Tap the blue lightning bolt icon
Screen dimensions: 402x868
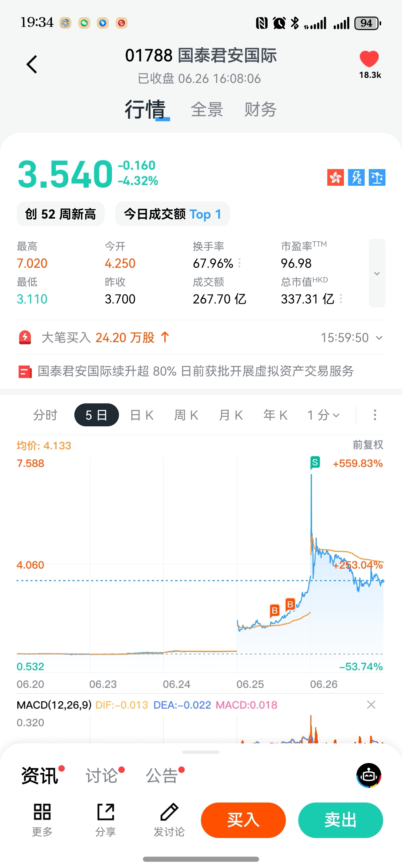[356, 177]
